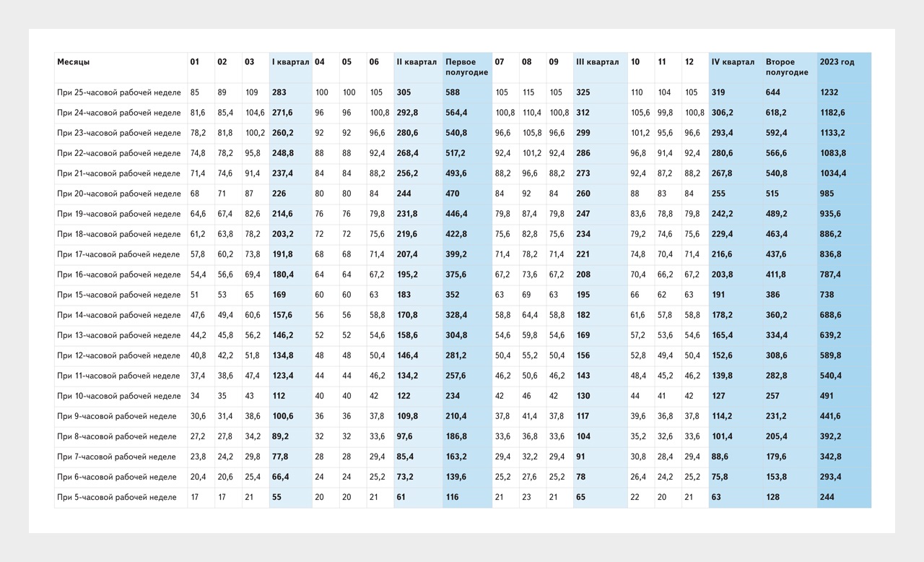Click yearly total '491' in 10-hour row
Screen dimensions: 924x562
[827, 396]
